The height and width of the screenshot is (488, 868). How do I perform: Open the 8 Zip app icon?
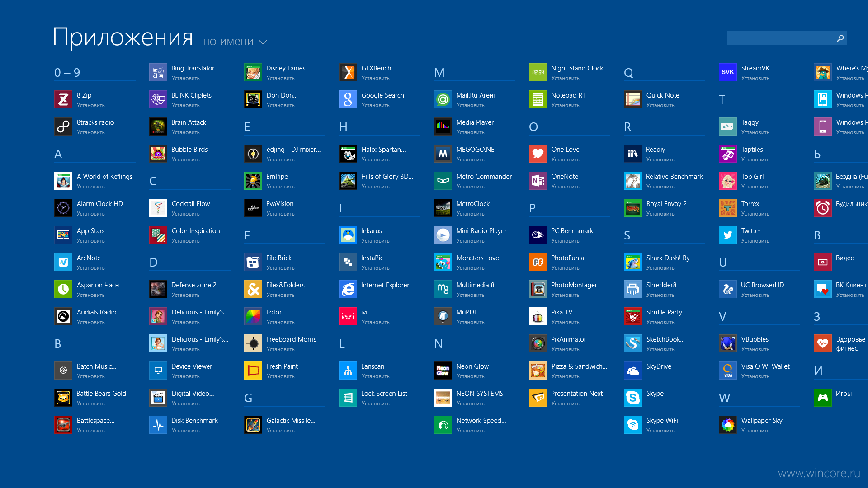[x=63, y=99]
